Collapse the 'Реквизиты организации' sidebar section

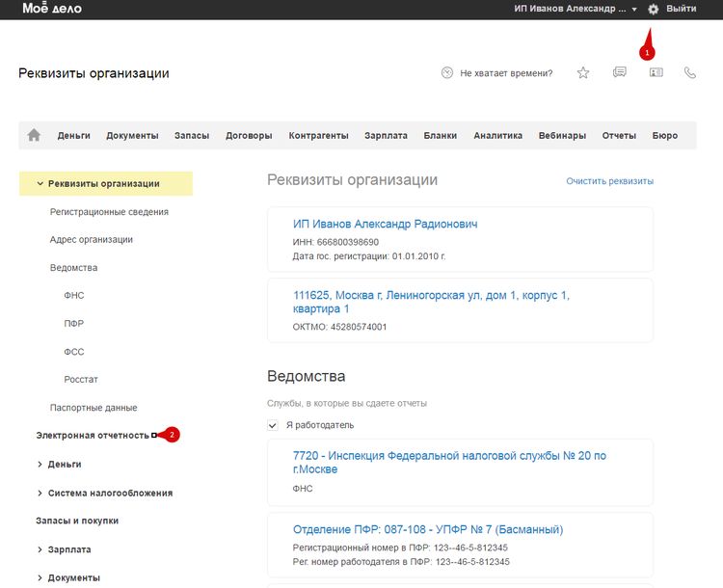[40, 183]
